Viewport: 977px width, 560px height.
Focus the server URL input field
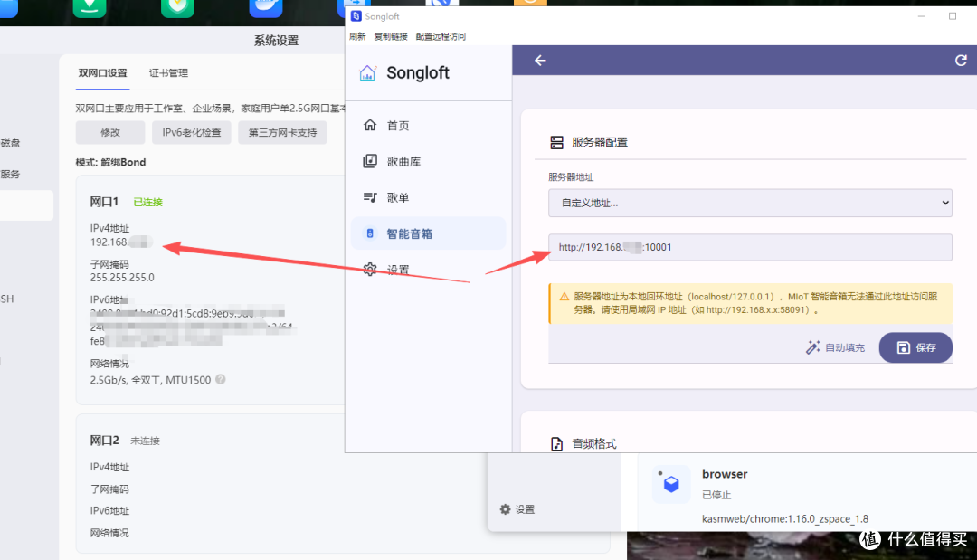(x=750, y=247)
